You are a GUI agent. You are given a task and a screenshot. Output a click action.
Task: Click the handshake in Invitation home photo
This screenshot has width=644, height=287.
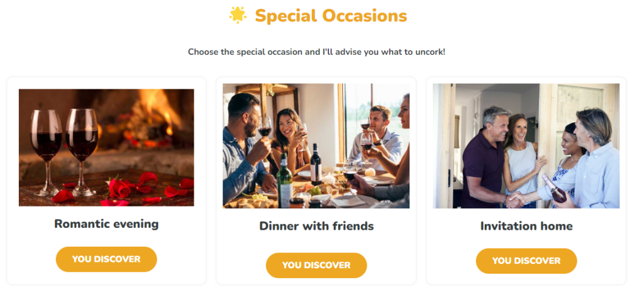click(516, 199)
